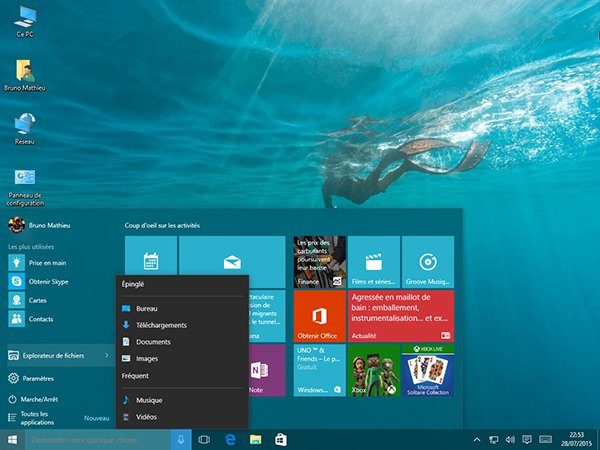Image resolution: width=600 pixels, height=450 pixels.
Task: Open the Finance news tile
Action: (x=320, y=262)
